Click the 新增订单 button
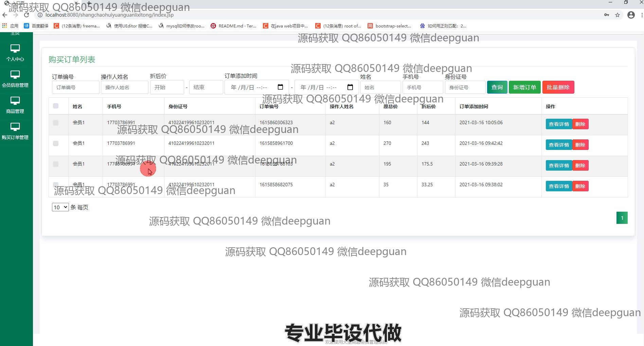Screen dimensions: 644x346 (x=524, y=87)
